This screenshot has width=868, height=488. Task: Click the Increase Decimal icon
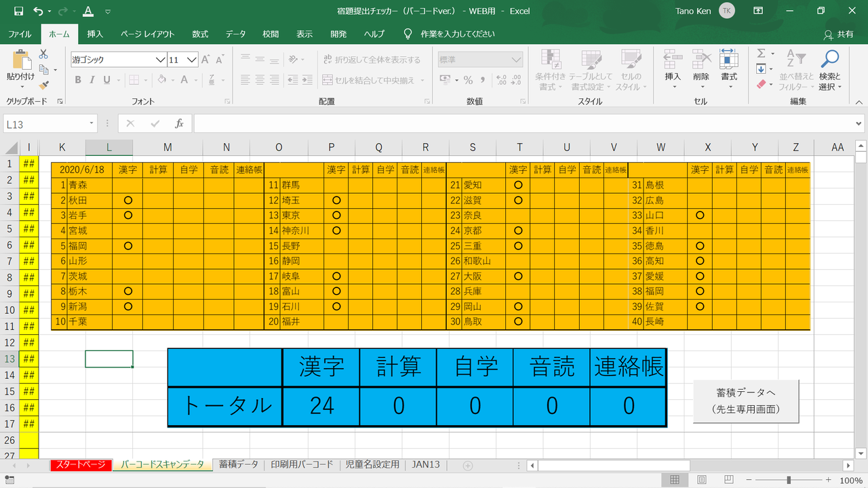[x=501, y=80]
